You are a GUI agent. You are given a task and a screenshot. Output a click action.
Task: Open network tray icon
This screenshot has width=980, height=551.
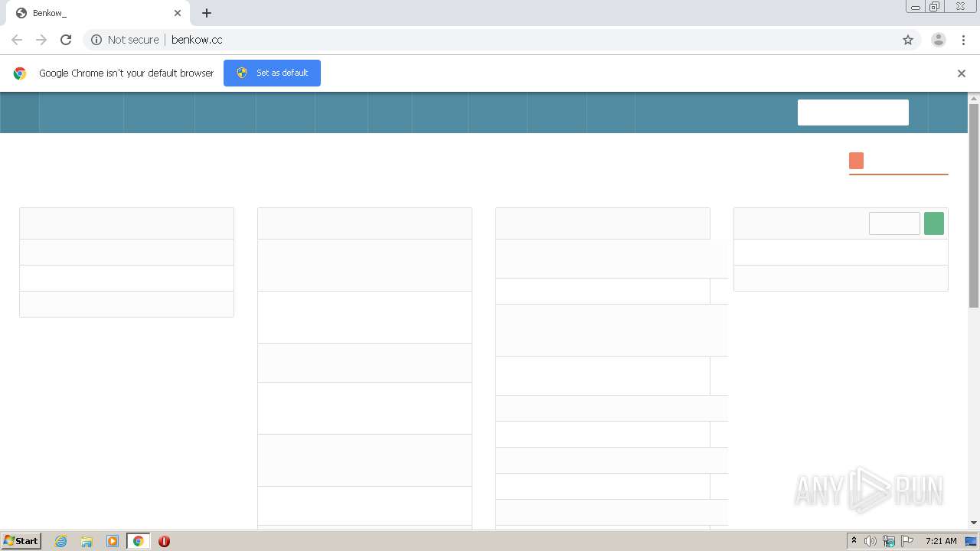click(x=889, y=541)
